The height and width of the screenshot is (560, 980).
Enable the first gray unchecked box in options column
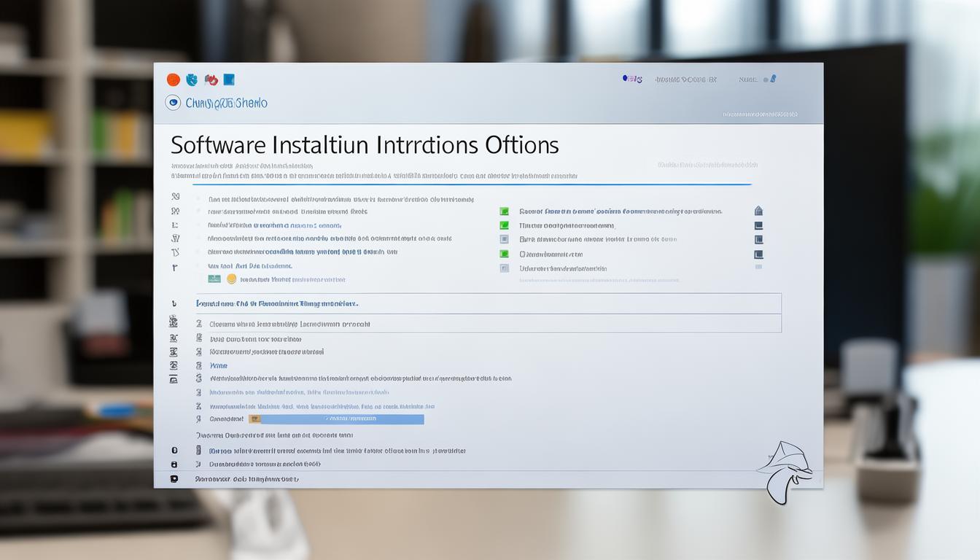point(504,239)
